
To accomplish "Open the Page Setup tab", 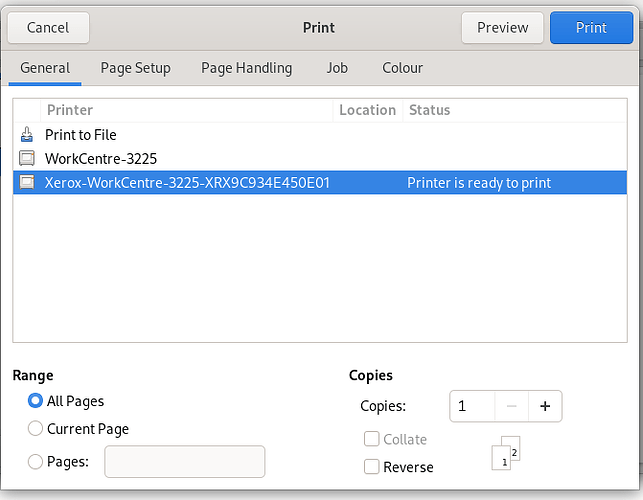I will click(135, 68).
